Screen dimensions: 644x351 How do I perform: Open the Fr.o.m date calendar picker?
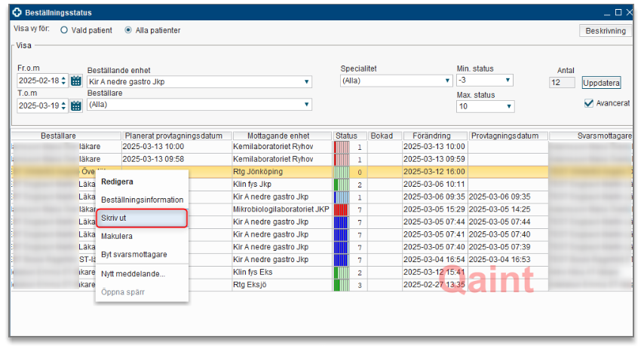pos(76,81)
